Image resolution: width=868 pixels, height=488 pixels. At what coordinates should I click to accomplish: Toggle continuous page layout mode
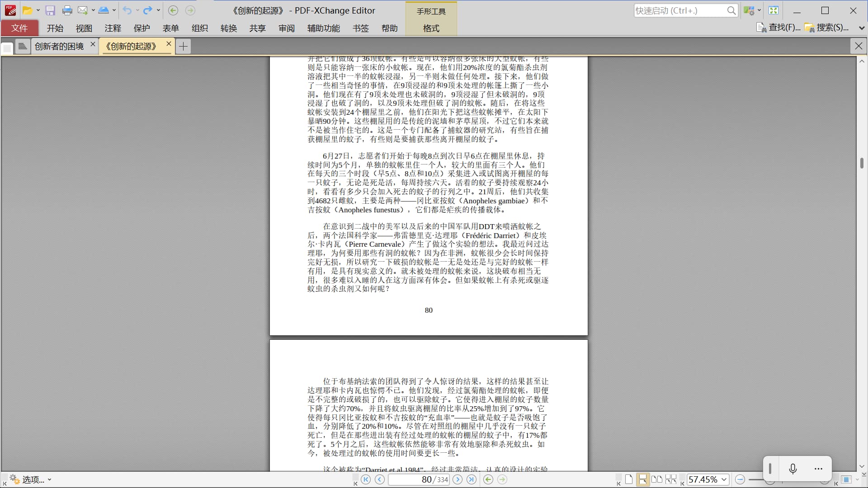[642, 479]
